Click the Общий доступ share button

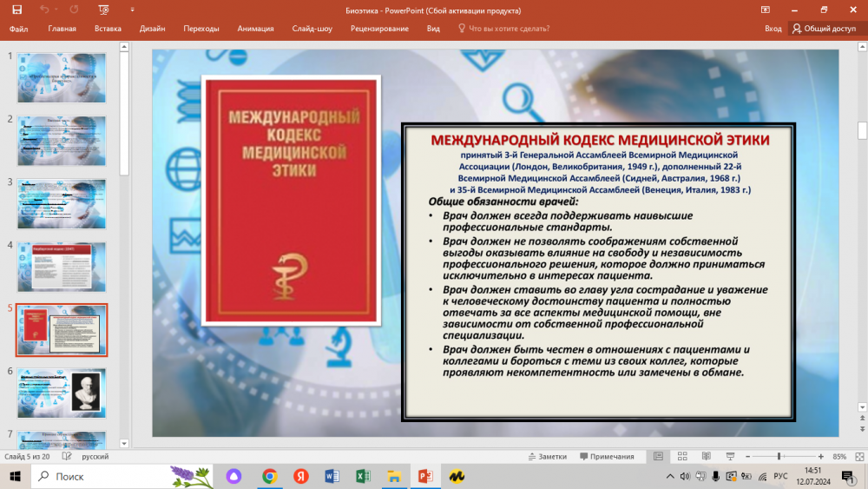pyautogui.click(x=825, y=29)
